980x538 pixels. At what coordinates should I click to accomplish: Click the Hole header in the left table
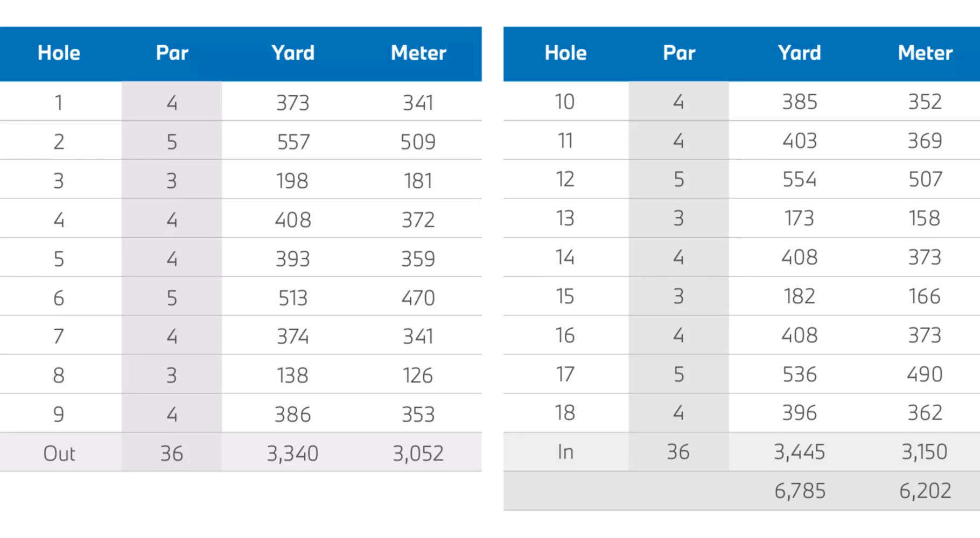[59, 53]
